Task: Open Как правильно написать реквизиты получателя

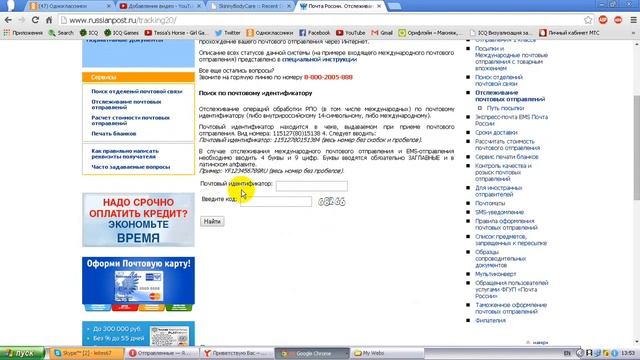Action: pos(125,153)
